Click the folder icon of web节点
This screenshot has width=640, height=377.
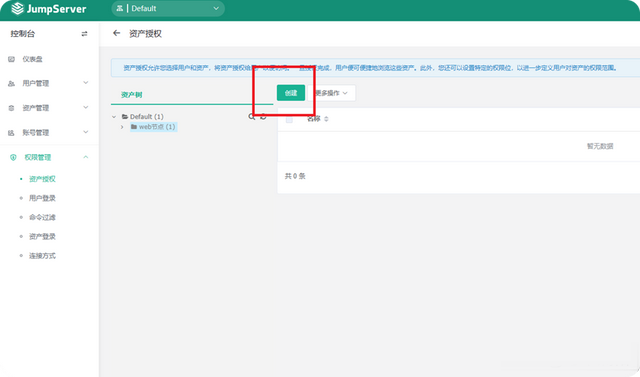point(134,127)
